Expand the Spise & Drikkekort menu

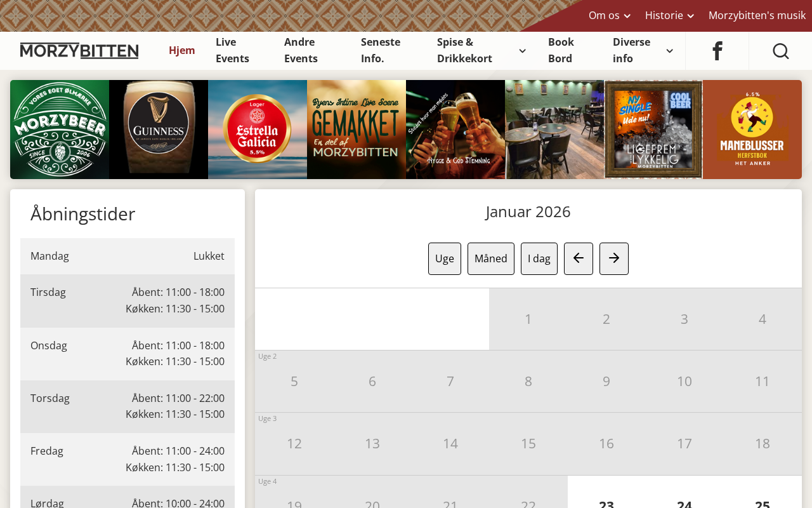tap(481, 50)
